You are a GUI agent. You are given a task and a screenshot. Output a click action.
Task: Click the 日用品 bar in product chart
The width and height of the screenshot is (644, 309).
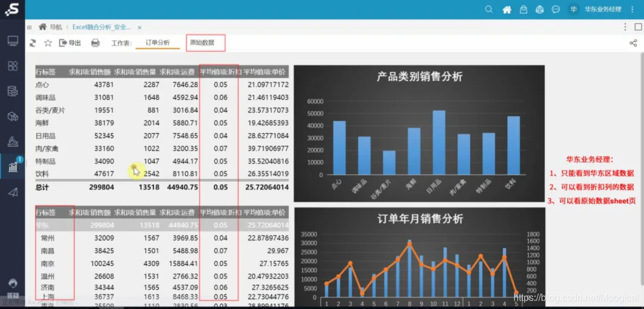[439, 143]
